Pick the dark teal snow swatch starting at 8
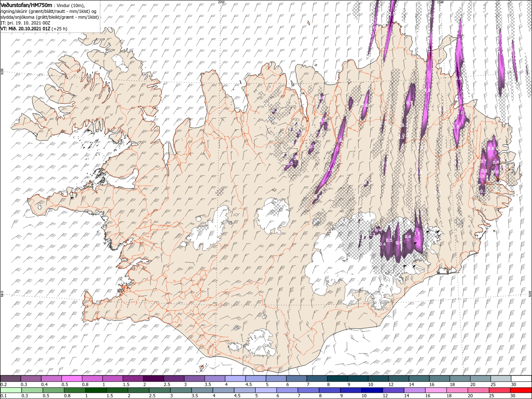Viewport: 532px width, 399px height. coord(337,378)
